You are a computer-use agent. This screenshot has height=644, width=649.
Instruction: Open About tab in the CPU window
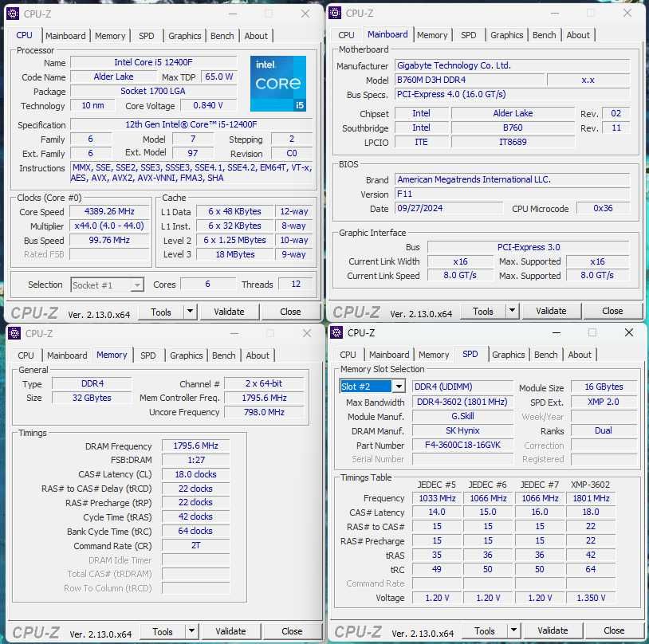point(256,36)
